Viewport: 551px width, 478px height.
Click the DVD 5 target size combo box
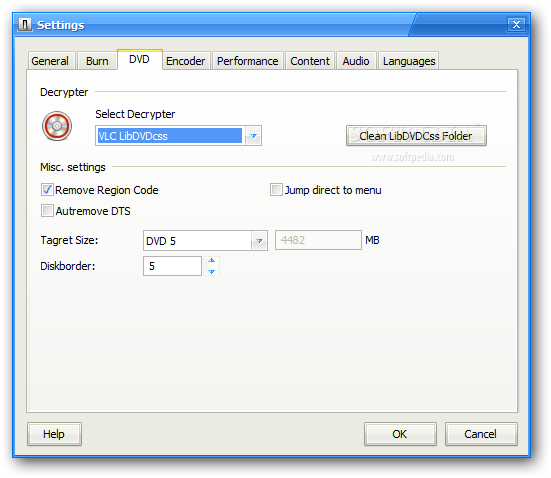pyautogui.click(x=205, y=241)
